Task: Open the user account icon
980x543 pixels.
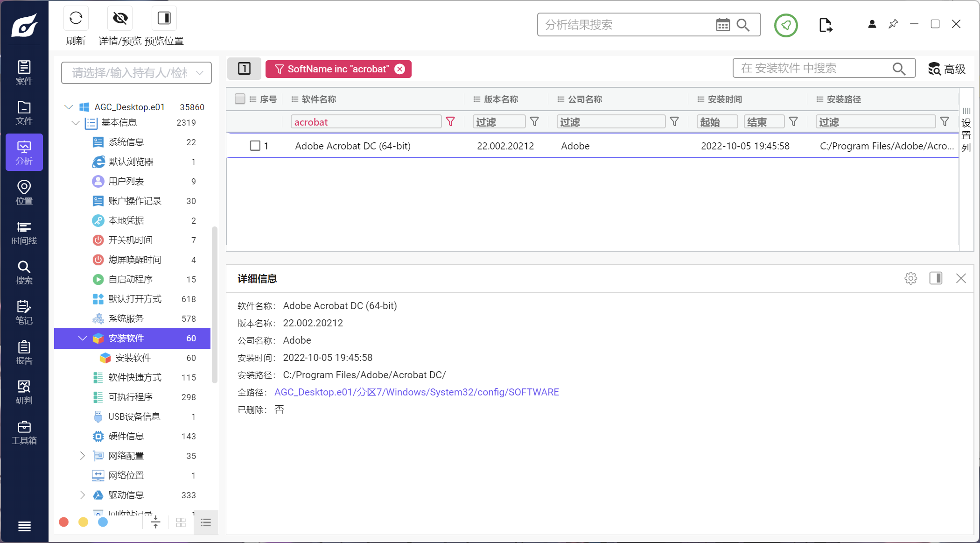Action: [872, 24]
